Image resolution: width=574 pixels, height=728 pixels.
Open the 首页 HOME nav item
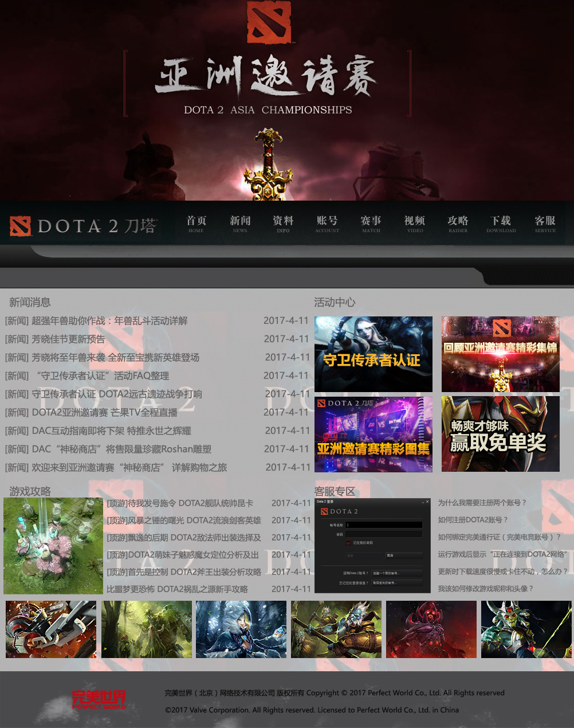tap(196, 224)
